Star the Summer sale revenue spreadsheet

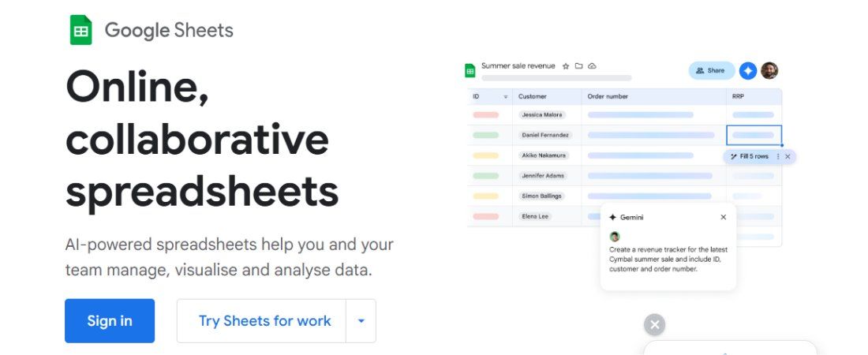pos(566,66)
